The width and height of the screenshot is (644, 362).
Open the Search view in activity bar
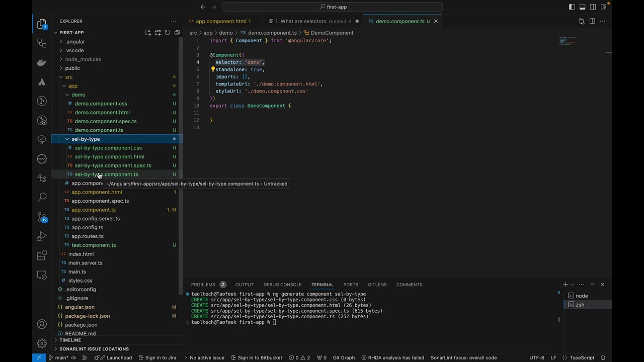tap(42, 198)
